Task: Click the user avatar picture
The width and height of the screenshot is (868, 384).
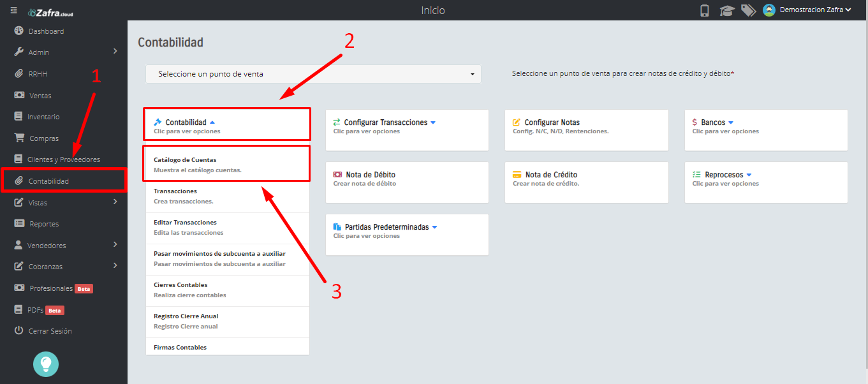Action: pos(769,10)
